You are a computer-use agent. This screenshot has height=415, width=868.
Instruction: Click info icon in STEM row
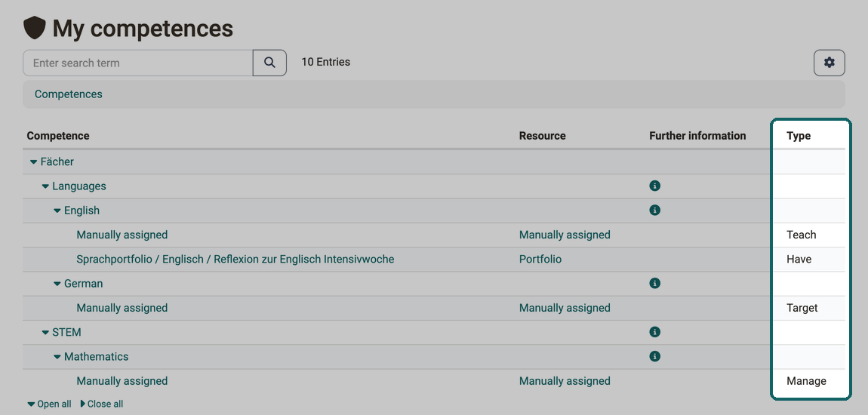click(655, 332)
